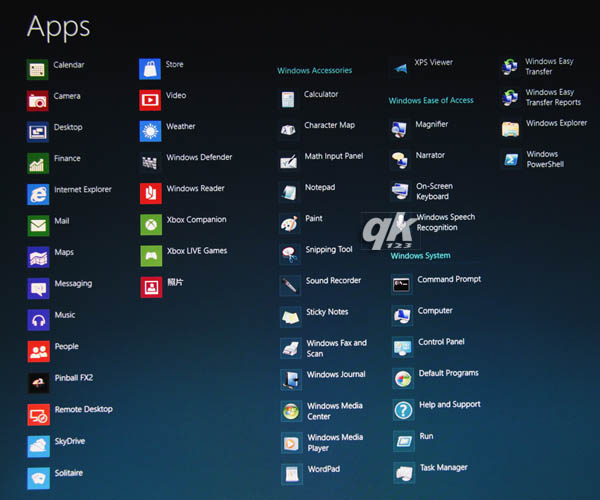The height and width of the screenshot is (500, 600).
Task: Launch the Magnifier icon
Action: 400,129
